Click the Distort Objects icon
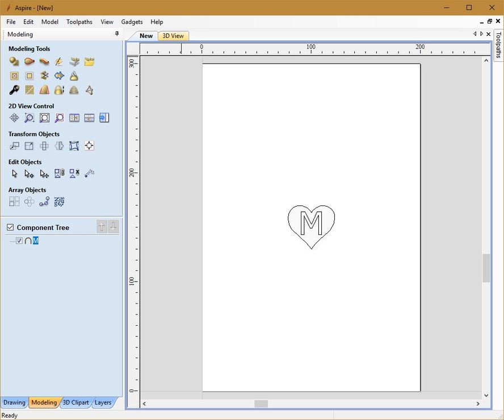The width and height of the screenshot is (504, 420). coord(74,146)
